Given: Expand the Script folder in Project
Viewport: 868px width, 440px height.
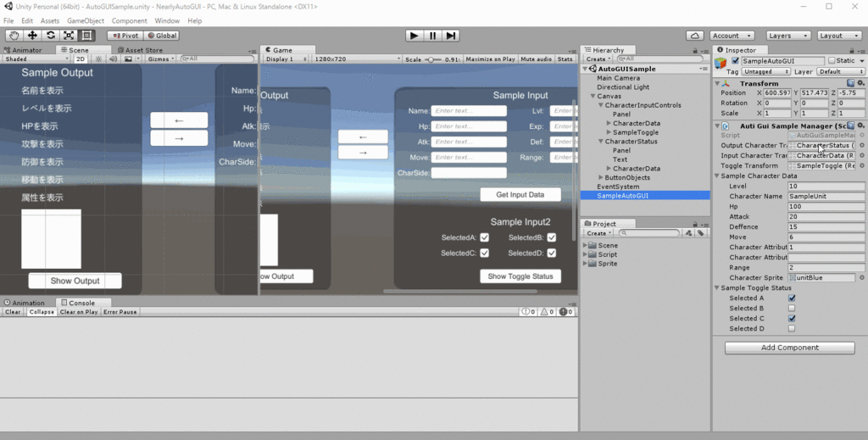Looking at the screenshot, I should pos(585,254).
